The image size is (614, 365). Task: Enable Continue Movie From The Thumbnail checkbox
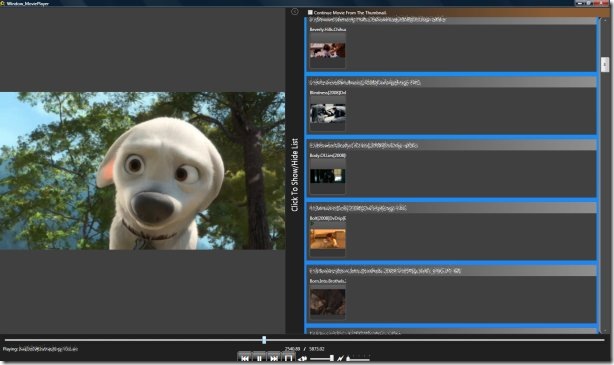310,13
